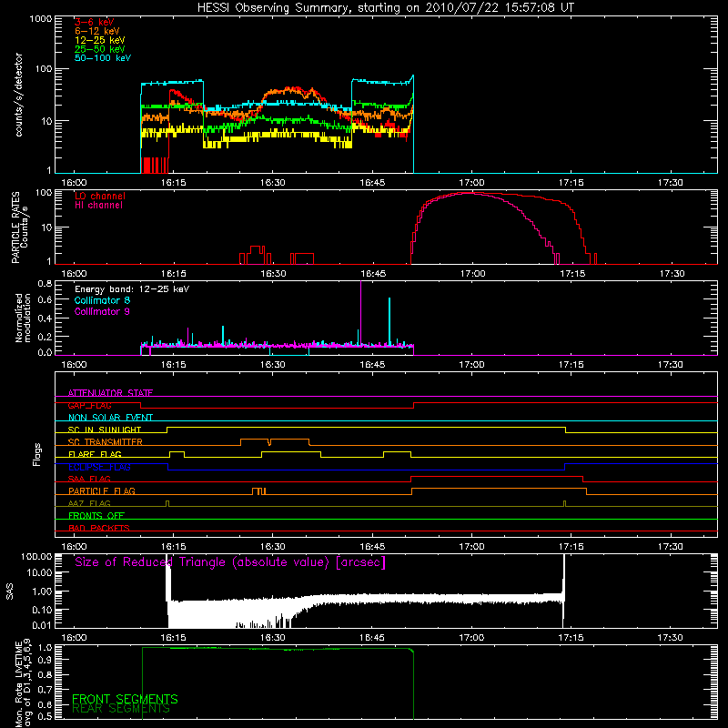Click the Collimator 9 legend label

(x=102, y=311)
